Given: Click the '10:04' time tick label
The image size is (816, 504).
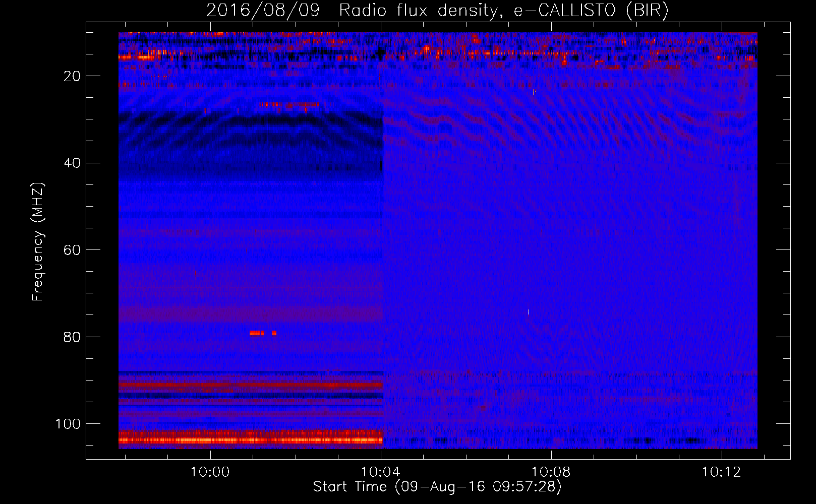Looking at the screenshot, I should click(x=381, y=472).
